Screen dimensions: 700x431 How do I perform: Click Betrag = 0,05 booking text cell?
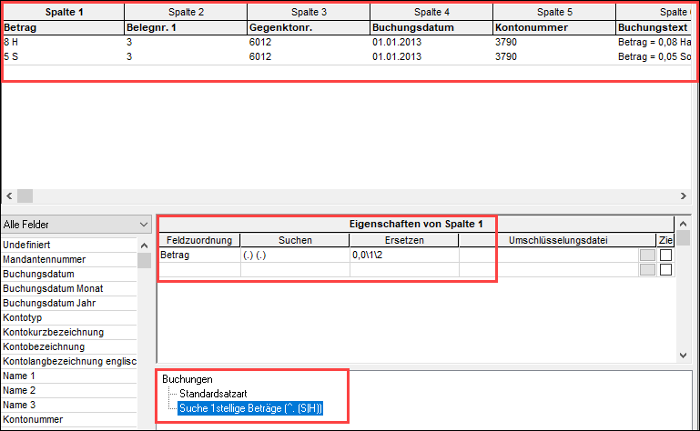[x=656, y=57]
